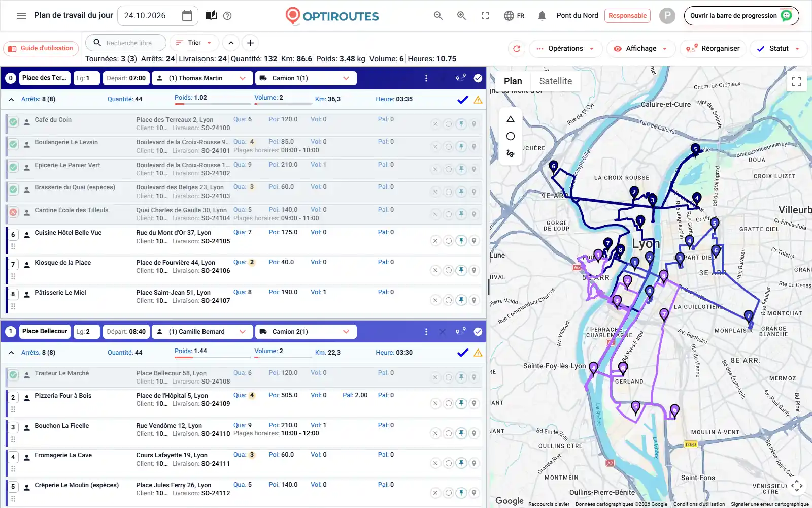Open the Opérations menu
Screen dimensions: 812x508
(x=565, y=49)
